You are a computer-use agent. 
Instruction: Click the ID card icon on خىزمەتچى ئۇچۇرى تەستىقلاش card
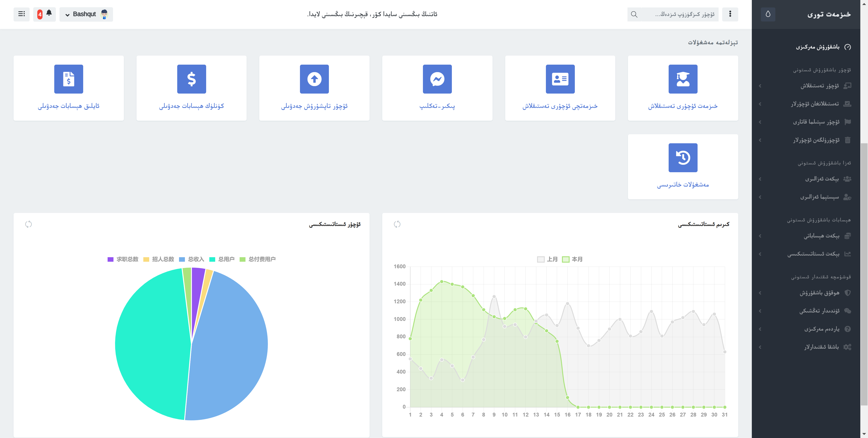tap(560, 79)
